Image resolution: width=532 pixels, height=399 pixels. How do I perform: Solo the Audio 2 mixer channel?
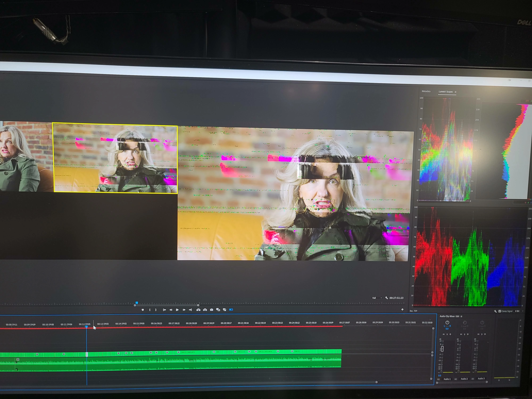(464, 334)
